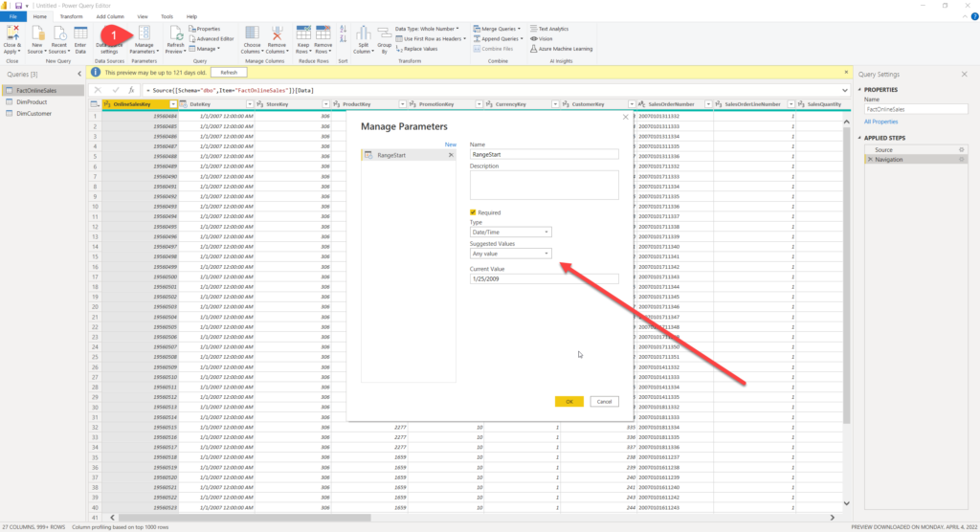Select the FactOnlineSales query
The image size is (980, 532).
pyautogui.click(x=42, y=91)
